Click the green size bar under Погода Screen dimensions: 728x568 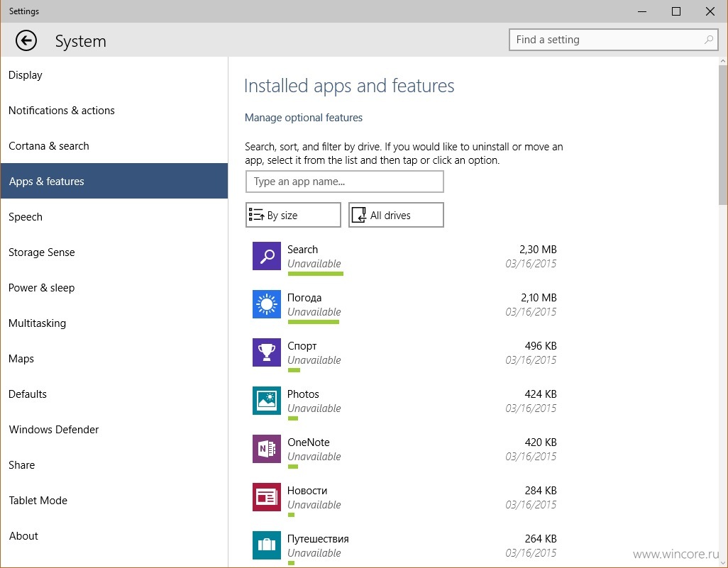pos(314,322)
